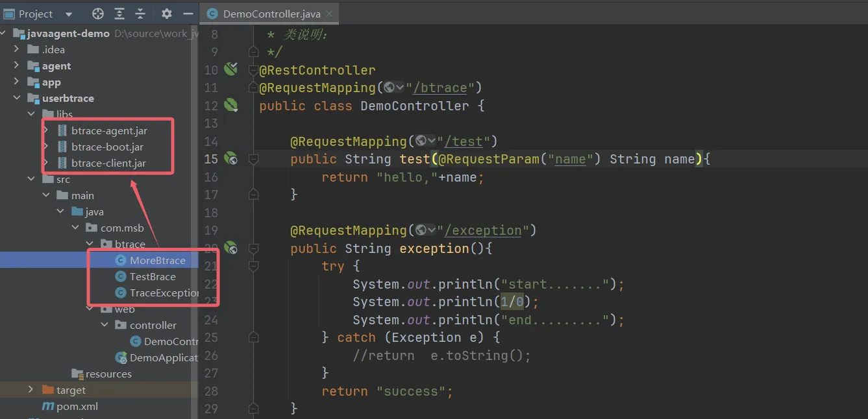
Task: Click the "end........." string literal
Action: (x=555, y=320)
